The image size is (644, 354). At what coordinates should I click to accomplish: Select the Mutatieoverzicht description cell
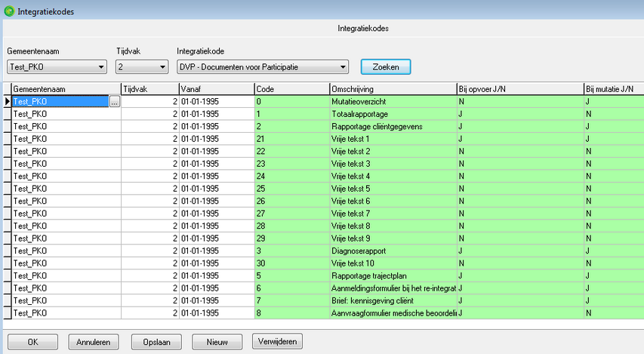click(393, 101)
